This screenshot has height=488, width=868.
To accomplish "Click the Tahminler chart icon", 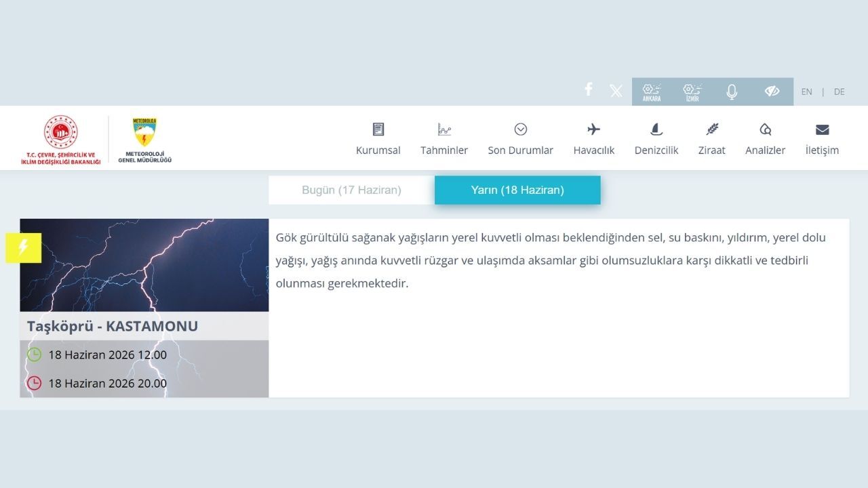I will [x=444, y=129].
